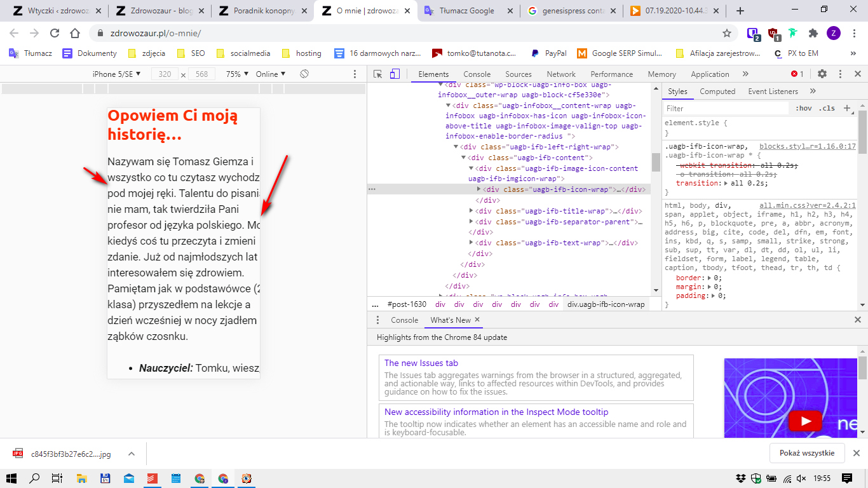Open DevTools customize menu (three dots)

coord(840,74)
